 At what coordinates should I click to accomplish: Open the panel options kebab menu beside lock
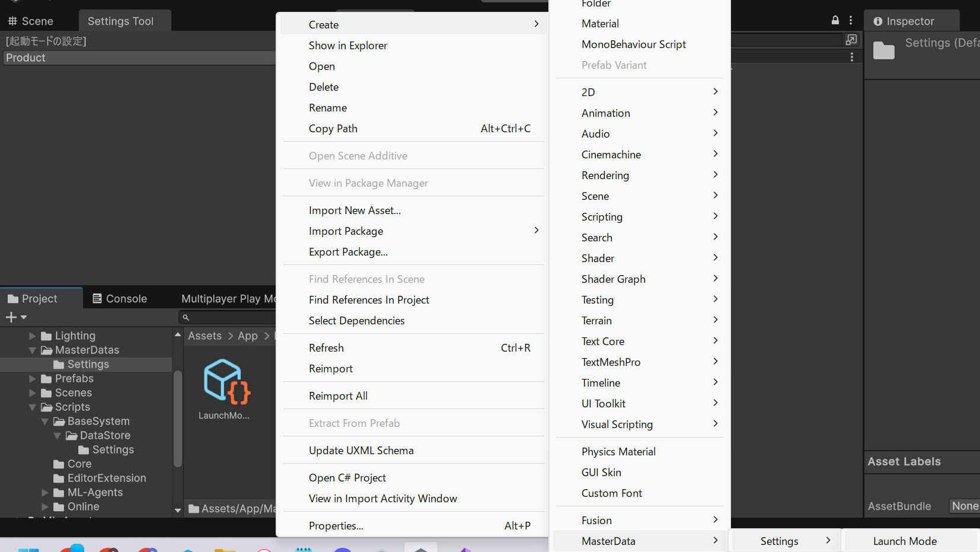pyautogui.click(x=851, y=20)
